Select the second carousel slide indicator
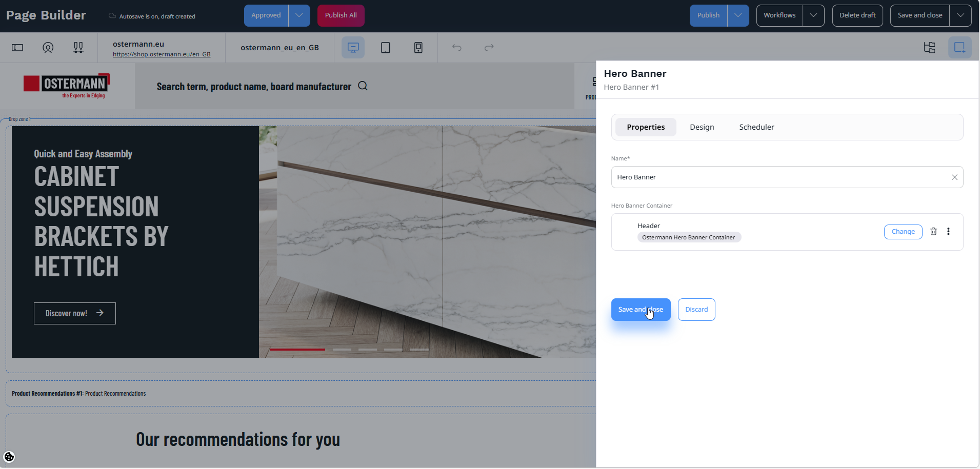 [342, 350]
